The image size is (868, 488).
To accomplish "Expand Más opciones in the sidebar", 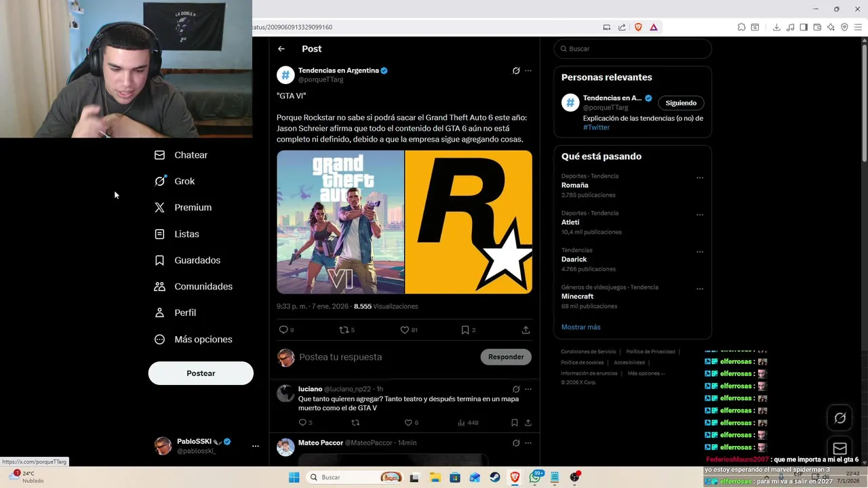I will [193, 340].
